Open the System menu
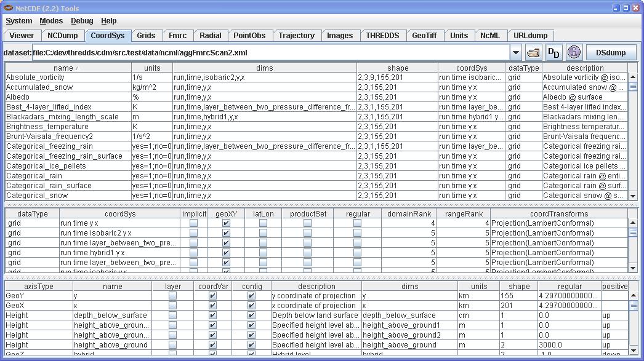Screen dimensions: 644x361 coord(19,21)
